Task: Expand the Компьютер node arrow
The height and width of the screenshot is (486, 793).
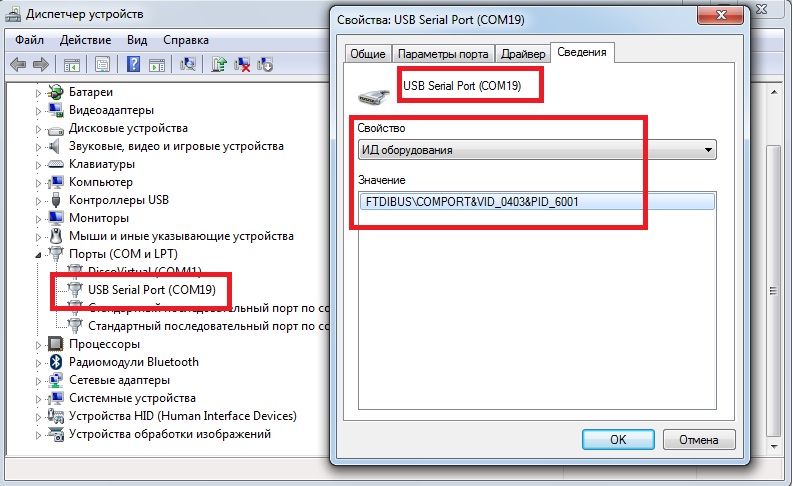Action: tap(38, 183)
